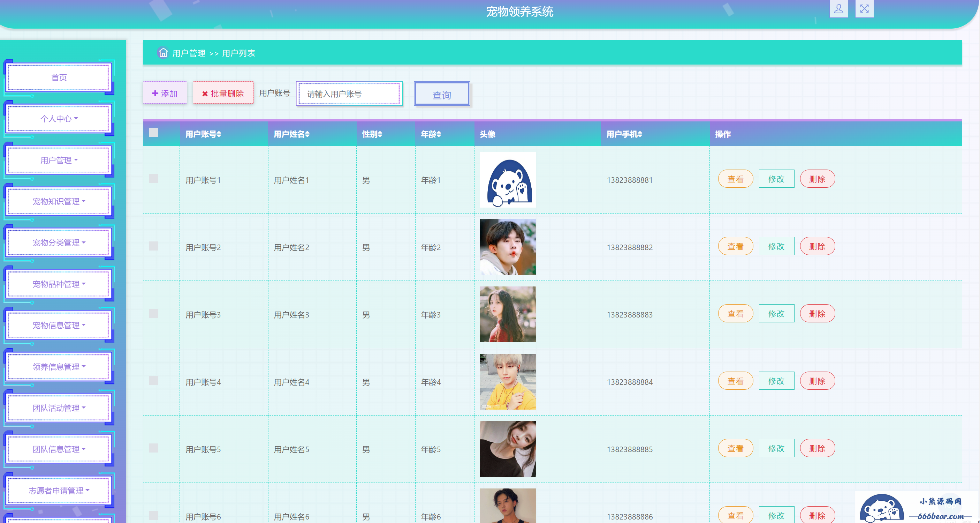Check the row for 用户账号6
This screenshot has height=523, width=980.
[153, 516]
